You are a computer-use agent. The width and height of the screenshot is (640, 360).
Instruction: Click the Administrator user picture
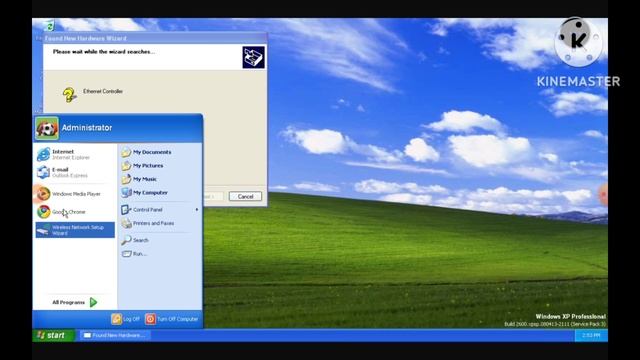pyautogui.click(x=47, y=128)
